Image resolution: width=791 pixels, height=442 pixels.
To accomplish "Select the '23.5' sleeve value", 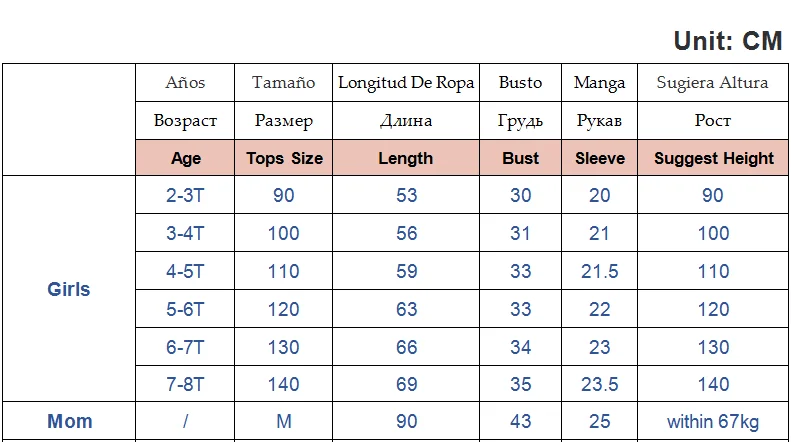I will click(600, 383).
